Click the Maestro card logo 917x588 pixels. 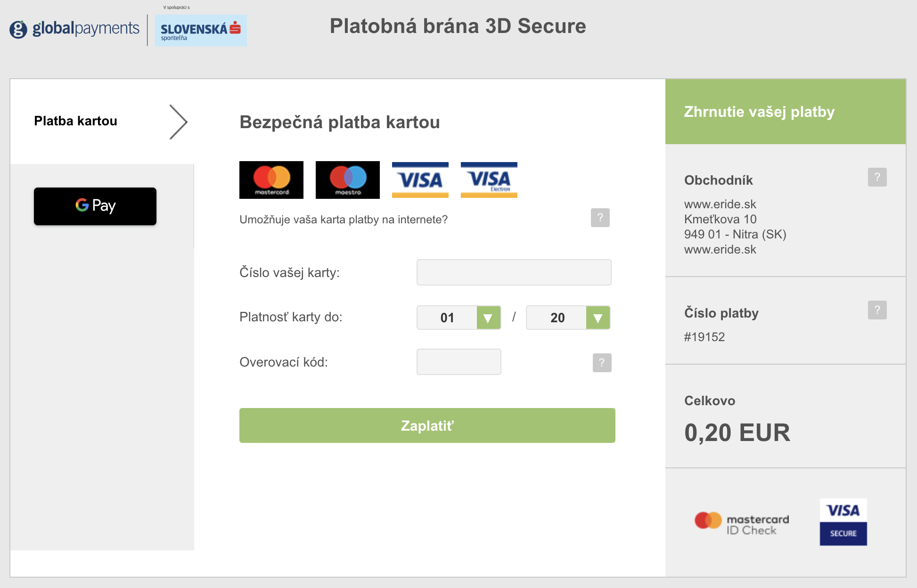coord(348,180)
